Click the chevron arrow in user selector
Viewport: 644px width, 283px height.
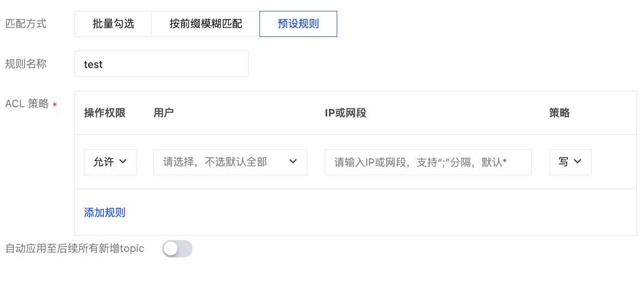click(293, 162)
